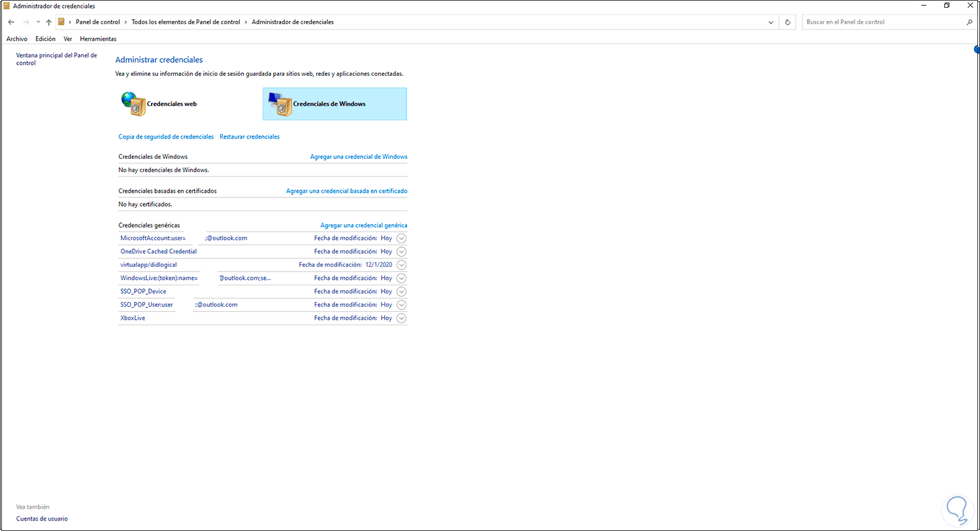Open Ventana principal del Panel de control

pos(57,59)
